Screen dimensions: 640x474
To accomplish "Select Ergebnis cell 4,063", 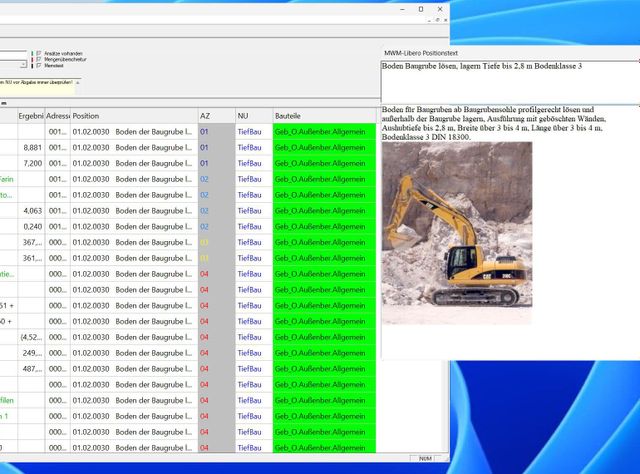I will pos(31,211).
